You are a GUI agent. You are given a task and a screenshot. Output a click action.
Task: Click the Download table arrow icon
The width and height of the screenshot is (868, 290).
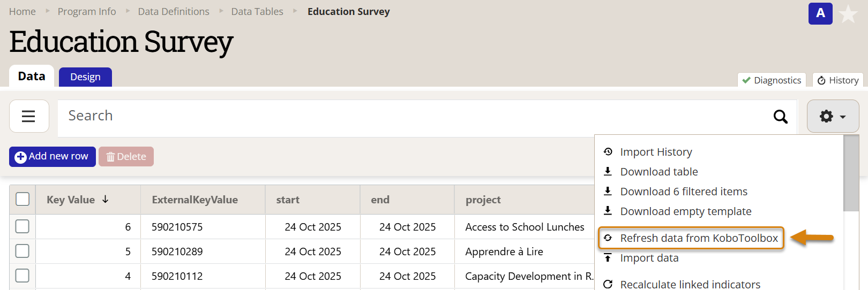[608, 172]
